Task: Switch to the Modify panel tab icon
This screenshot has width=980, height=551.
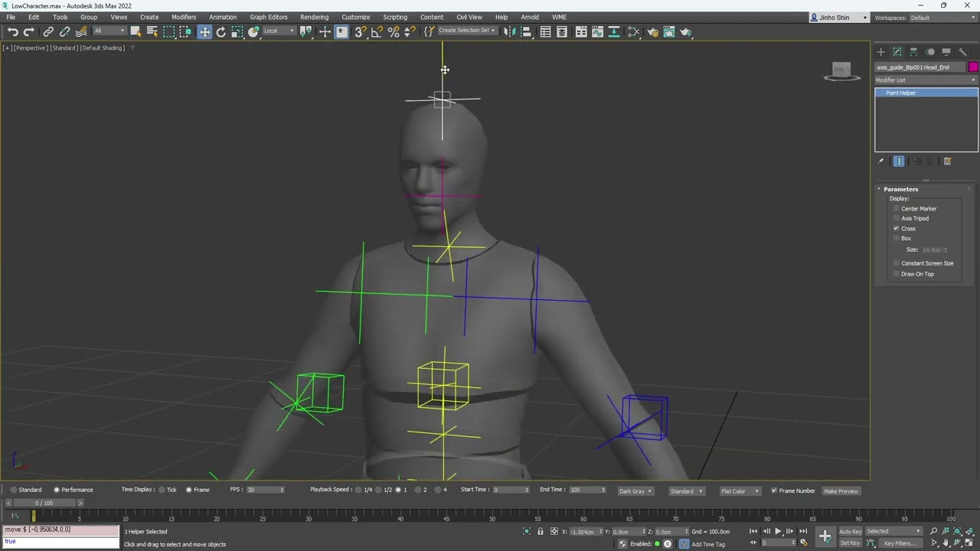Action: (897, 52)
